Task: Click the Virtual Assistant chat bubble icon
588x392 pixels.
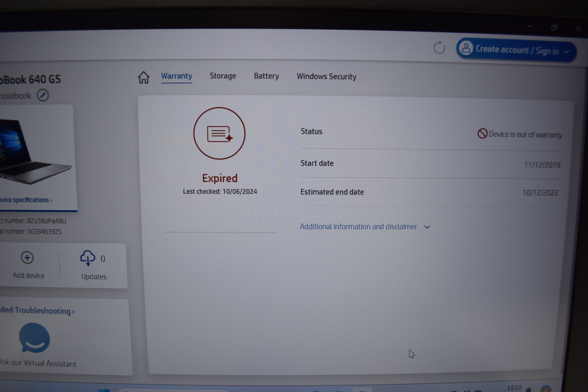Action: pos(34,338)
